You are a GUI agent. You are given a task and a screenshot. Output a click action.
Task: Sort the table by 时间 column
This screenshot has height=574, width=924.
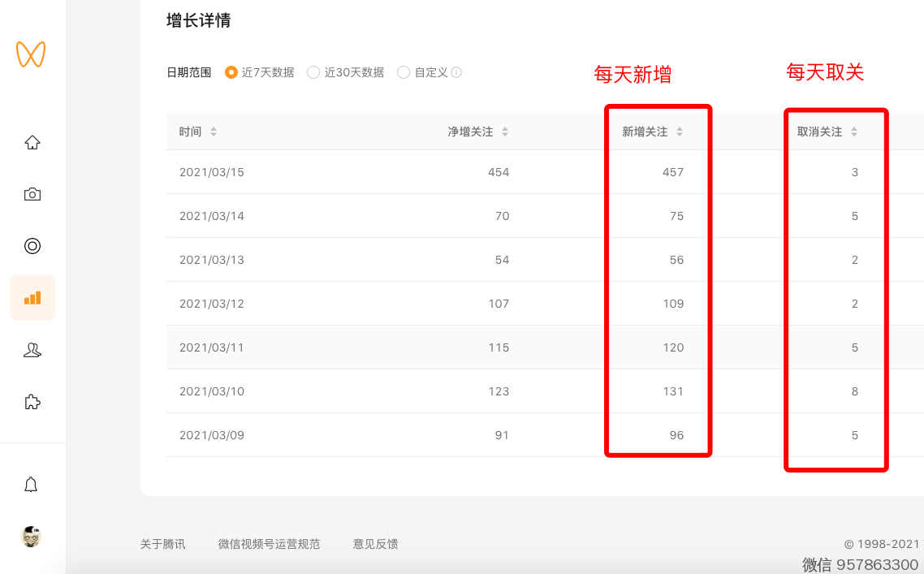214,132
